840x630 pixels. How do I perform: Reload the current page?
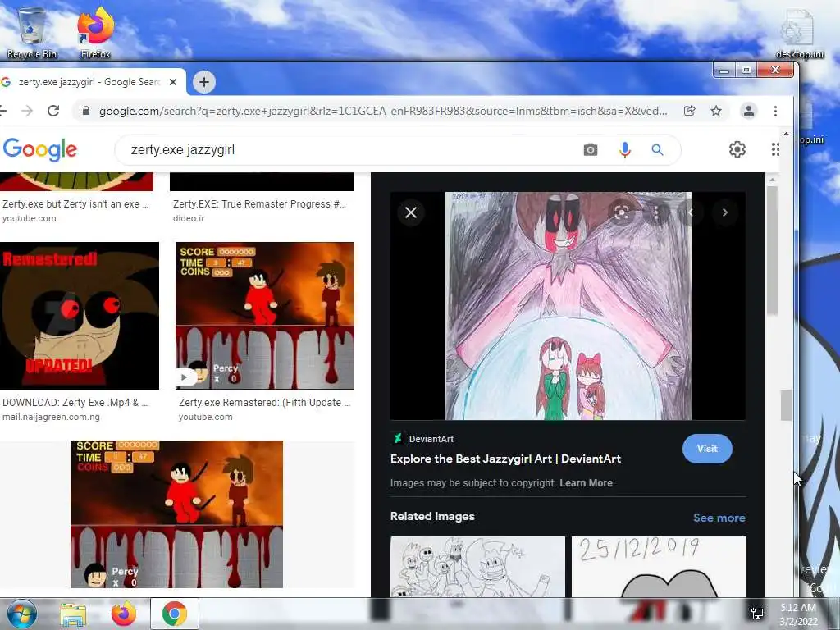pyautogui.click(x=53, y=111)
